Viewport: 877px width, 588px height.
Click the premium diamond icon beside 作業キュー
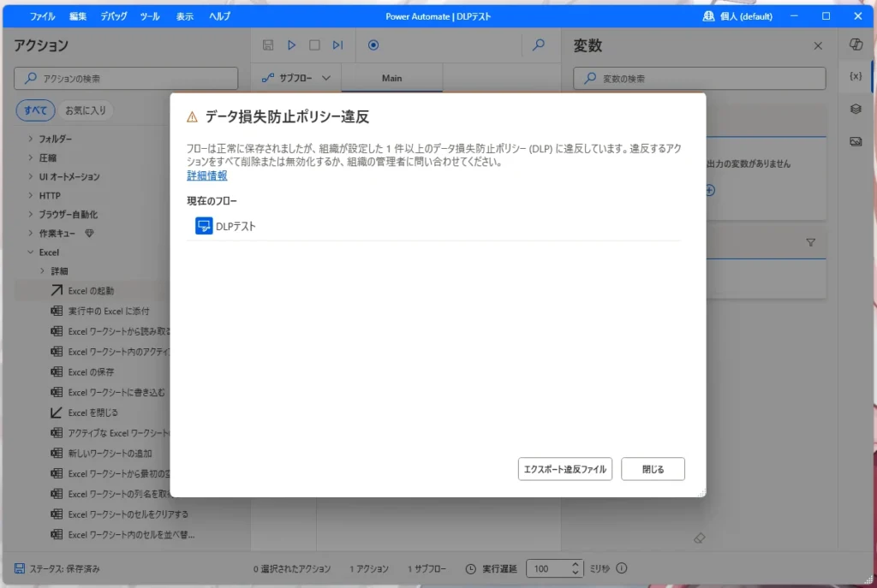[89, 234]
